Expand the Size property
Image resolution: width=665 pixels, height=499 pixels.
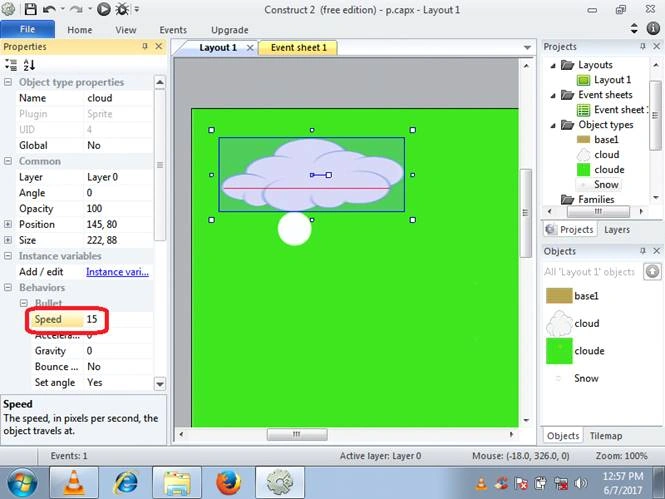[8, 240]
